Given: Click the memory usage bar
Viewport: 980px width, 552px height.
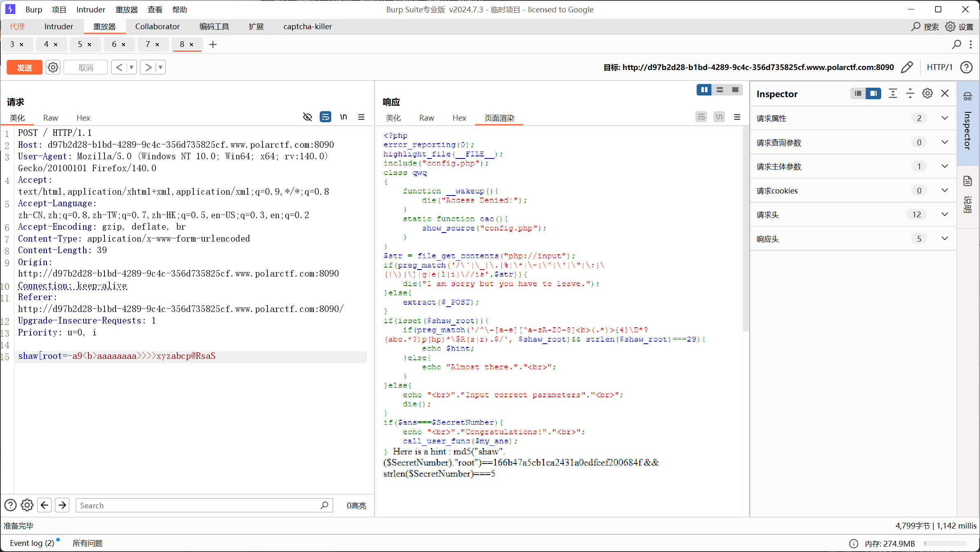Looking at the screenshot, I should [945, 543].
